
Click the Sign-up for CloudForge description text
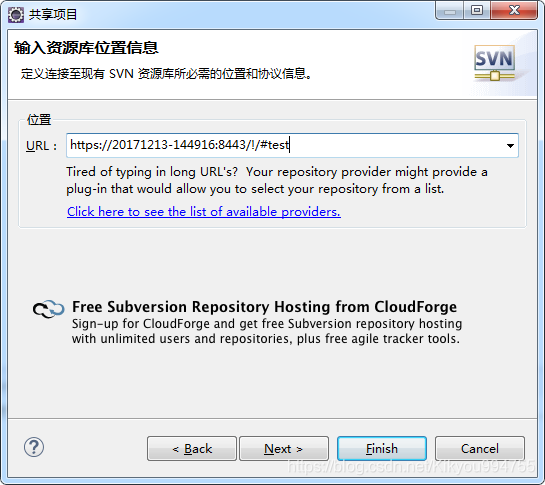click(267, 331)
